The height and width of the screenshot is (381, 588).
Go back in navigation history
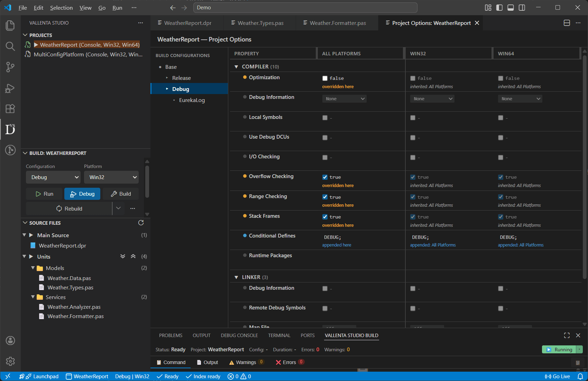point(173,8)
